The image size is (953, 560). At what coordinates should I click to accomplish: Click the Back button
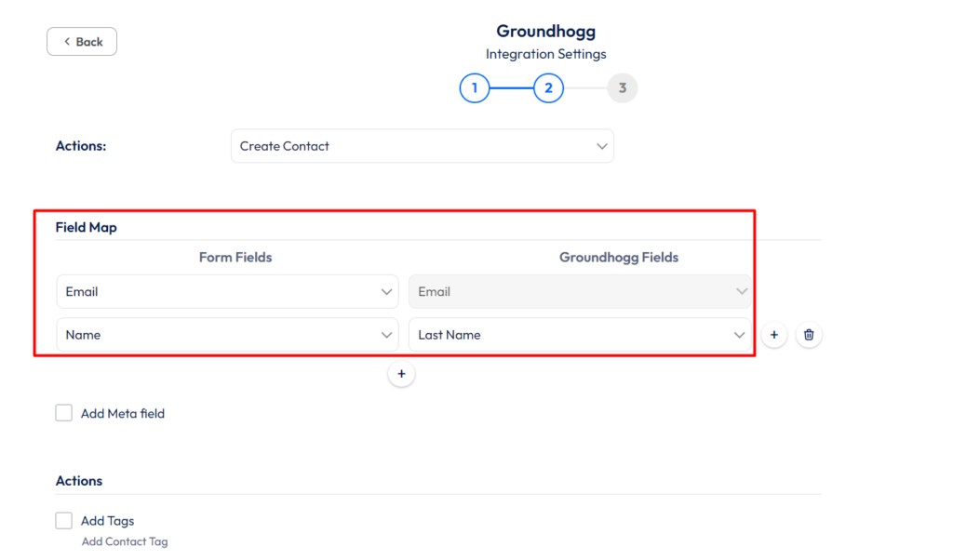tap(81, 41)
